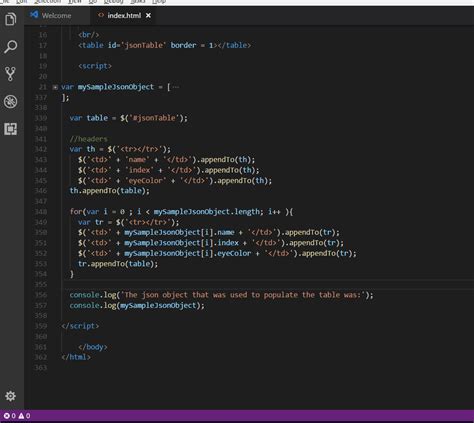
Task: Click the closing </body> tag
Action: [93, 347]
